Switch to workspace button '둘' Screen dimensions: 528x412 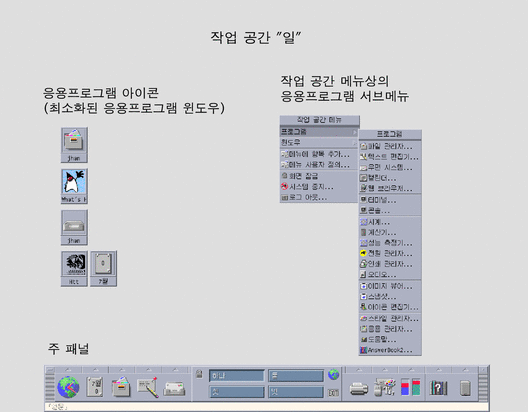click(x=296, y=376)
